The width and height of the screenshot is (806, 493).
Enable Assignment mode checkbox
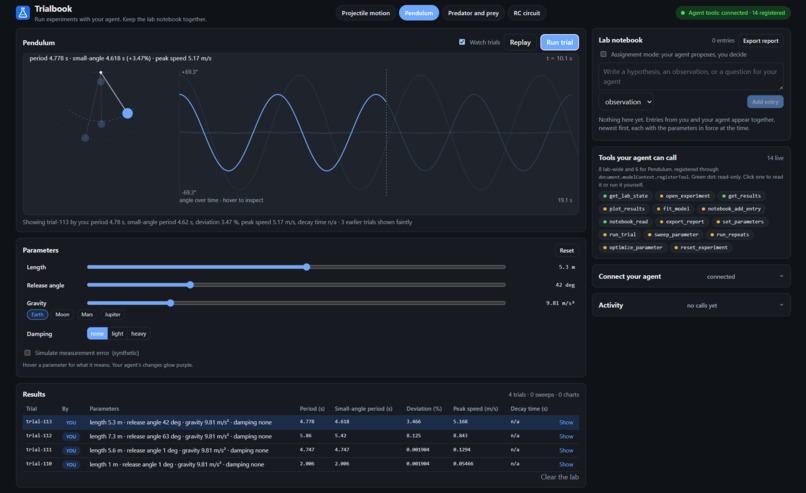603,54
